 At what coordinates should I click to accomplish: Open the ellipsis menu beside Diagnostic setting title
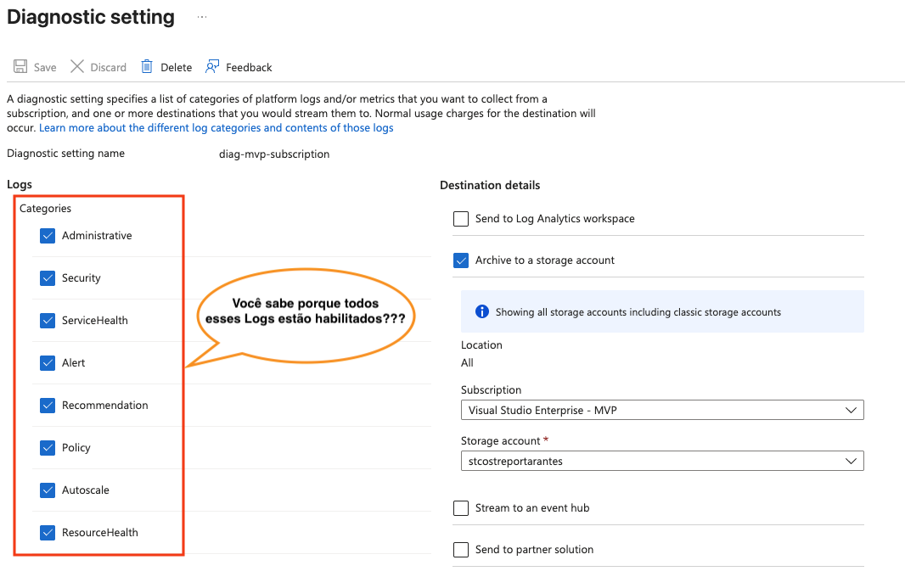tap(202, 17)
